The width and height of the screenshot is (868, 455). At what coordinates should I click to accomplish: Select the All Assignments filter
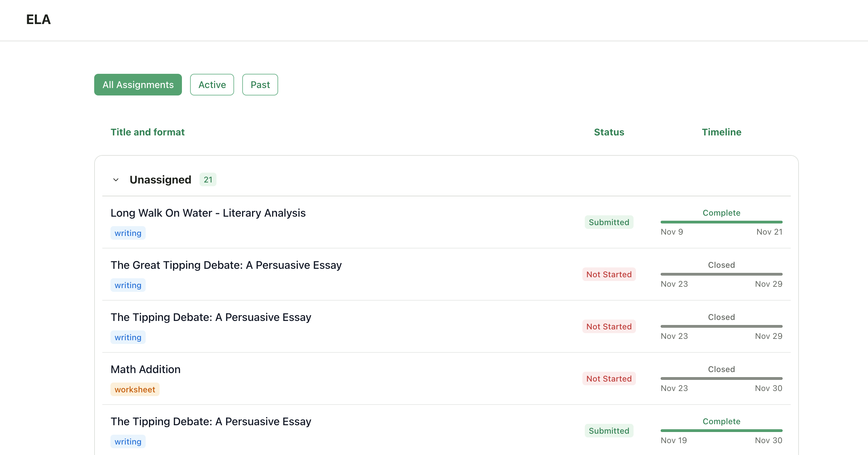click(x=138, y=84)
